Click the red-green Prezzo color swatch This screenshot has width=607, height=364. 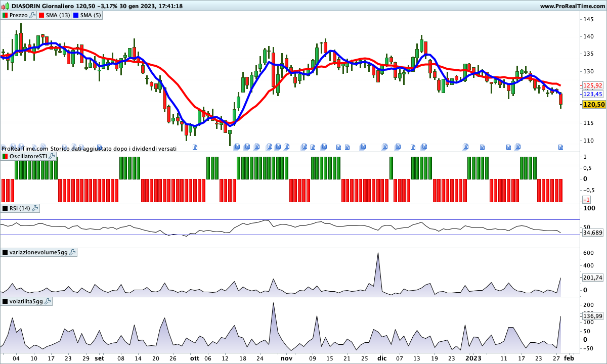click(5, 15)
